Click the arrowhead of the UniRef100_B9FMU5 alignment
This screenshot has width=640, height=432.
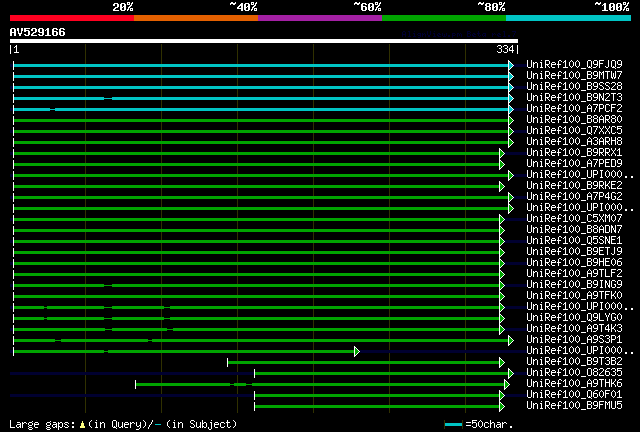coord(502,406)
